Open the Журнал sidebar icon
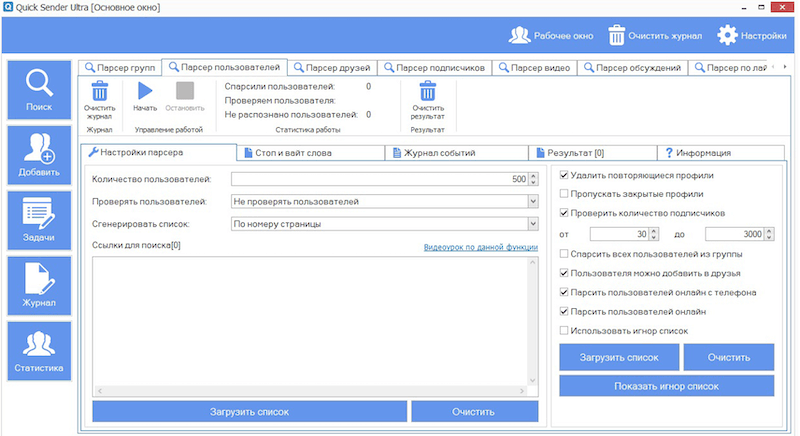 39,280
